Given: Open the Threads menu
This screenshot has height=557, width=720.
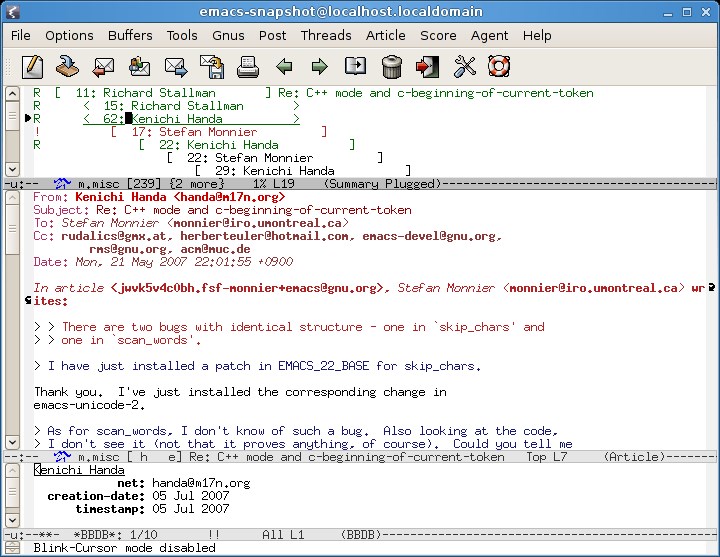Looking at the screenshot, I should [x=326, y=35].
